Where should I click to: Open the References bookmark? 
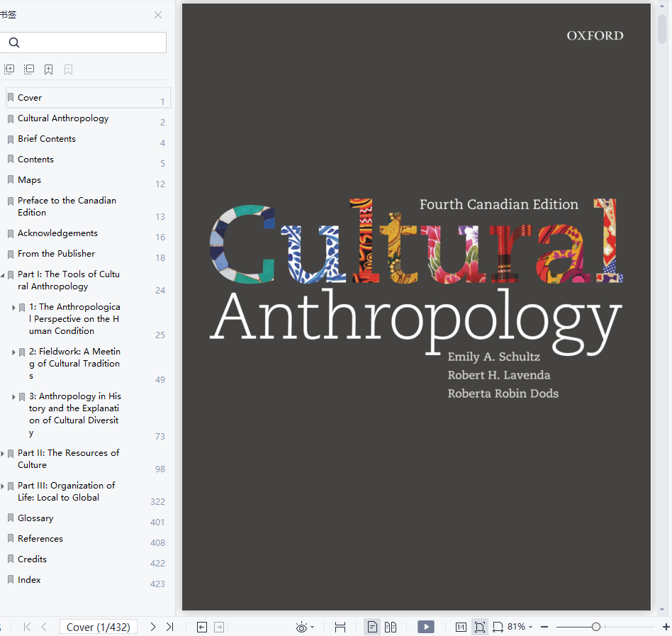tap(40, 539)
